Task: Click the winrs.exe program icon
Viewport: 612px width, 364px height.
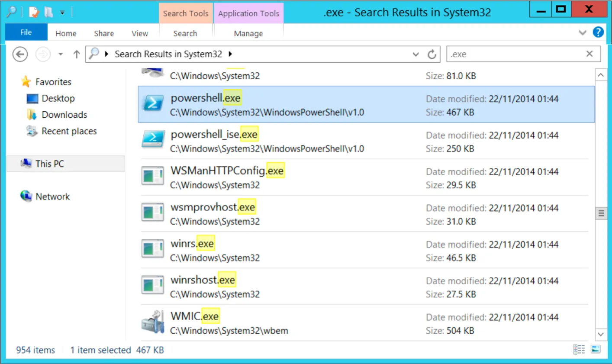Action: 153,249
